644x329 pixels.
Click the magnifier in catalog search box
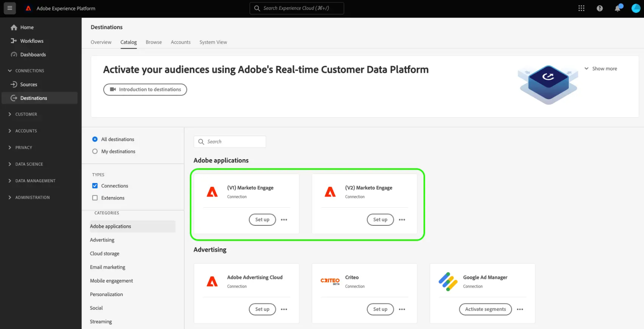[x=201, y=142]
